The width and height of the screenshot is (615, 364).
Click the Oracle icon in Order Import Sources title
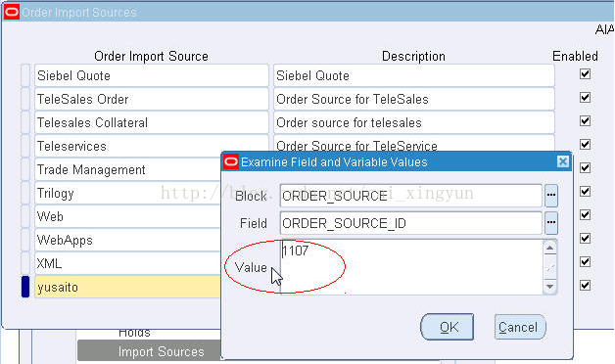click(x=12, y=12)
